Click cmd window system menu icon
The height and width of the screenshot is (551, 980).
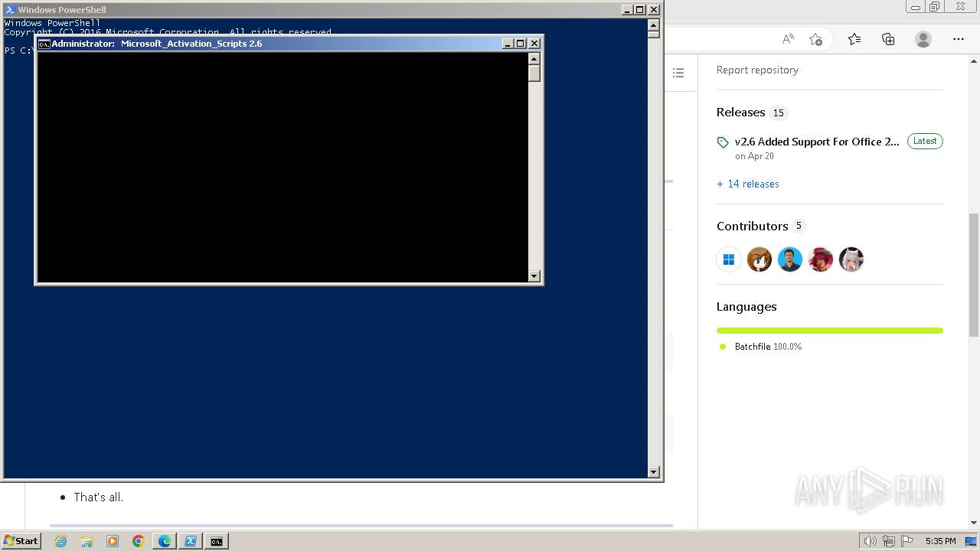tap(44, 44)
